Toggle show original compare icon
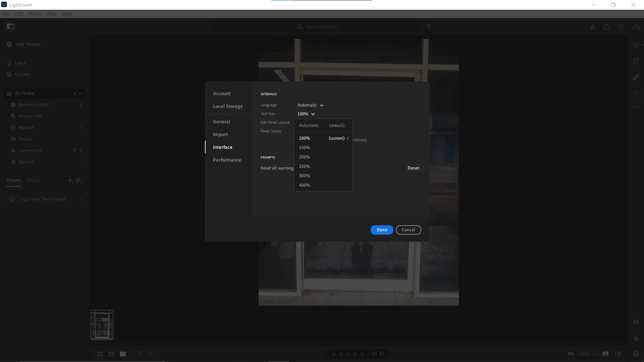The height and width of the screenshot is (362, 644). click(618, 354)
